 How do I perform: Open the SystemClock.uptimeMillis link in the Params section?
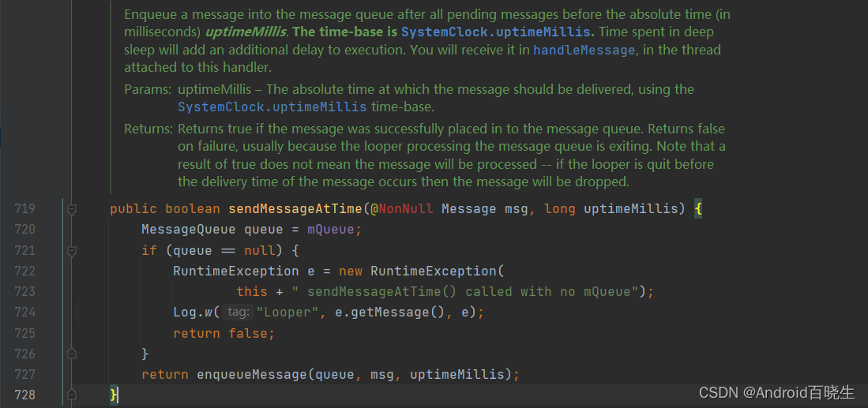click(x=272, y=107)
